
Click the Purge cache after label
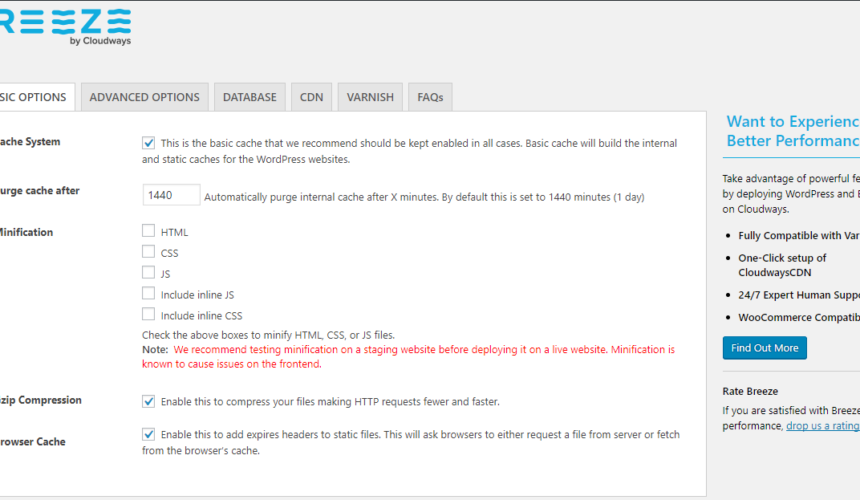tap(39, 191)
